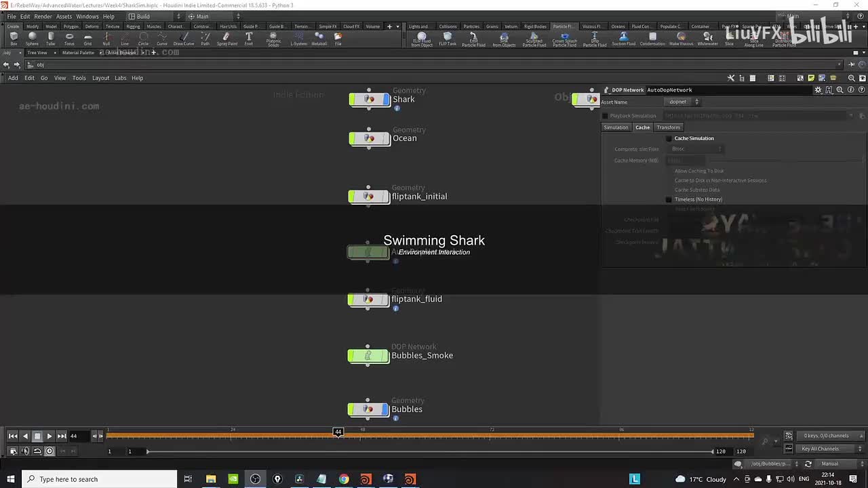868x488 pixels.
Task: Select the Spray Paint shelf tool
Action: point(227,39)
